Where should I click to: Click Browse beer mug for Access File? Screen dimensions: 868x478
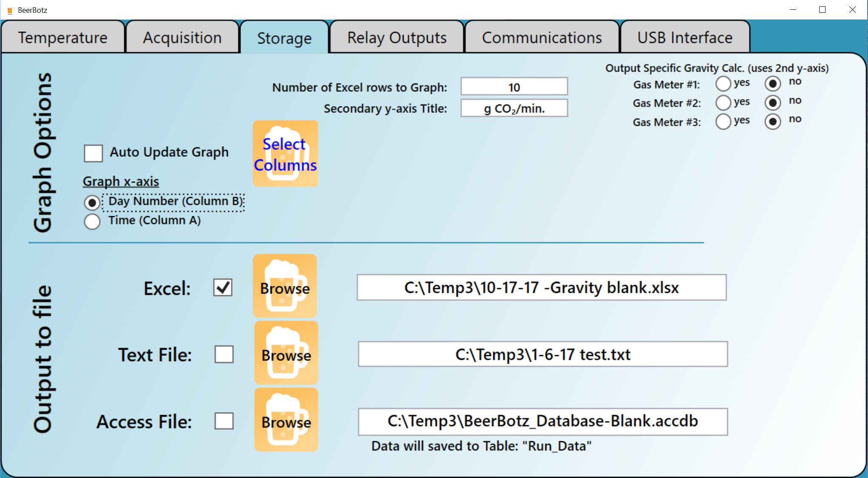pos(286,419)
